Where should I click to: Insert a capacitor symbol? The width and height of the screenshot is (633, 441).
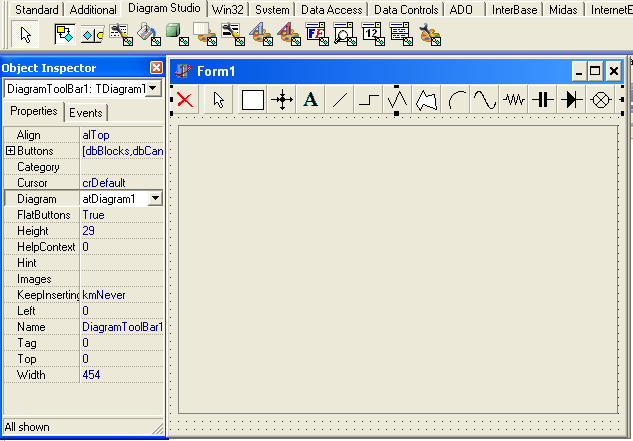(x=543, y=100)
